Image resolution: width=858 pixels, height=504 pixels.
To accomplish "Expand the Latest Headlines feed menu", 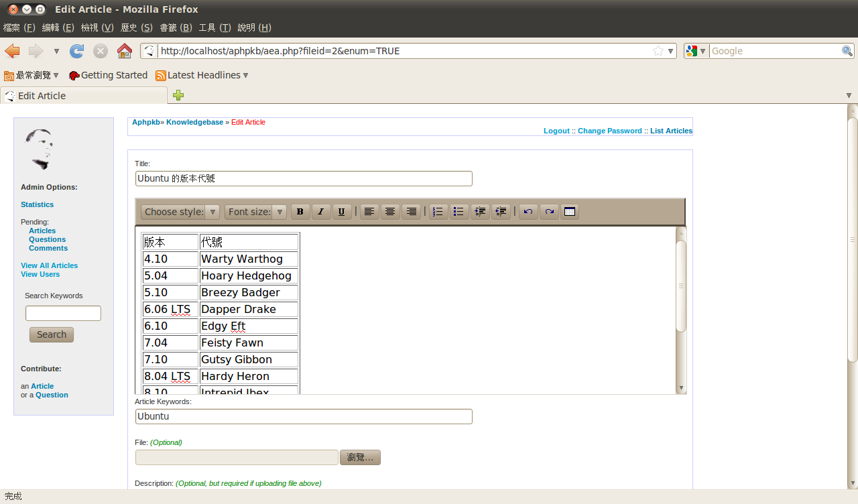I will click(x=202, y=75).
